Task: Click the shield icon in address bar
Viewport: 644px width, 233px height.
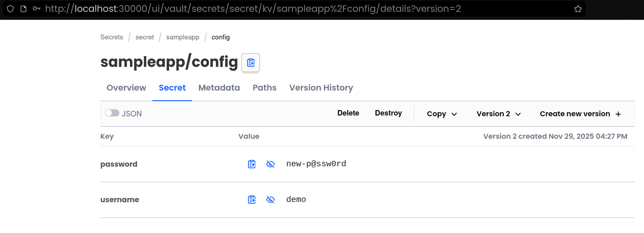Action: click(11, 9)
